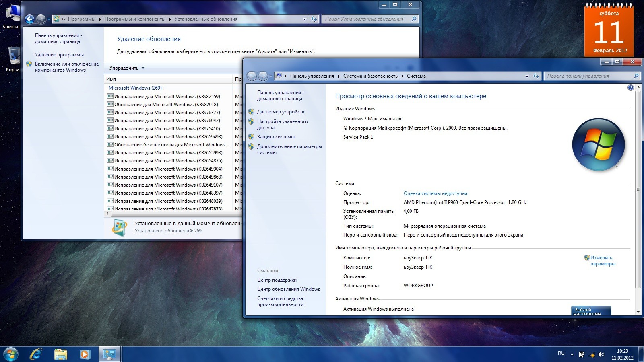
Task: Show hidden tray icons arrow
Action: [572, 354]
